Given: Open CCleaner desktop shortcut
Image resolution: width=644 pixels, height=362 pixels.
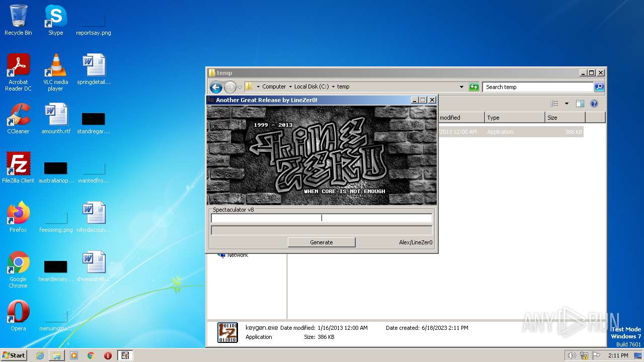Looking at the screenshot, I should 18,119.
